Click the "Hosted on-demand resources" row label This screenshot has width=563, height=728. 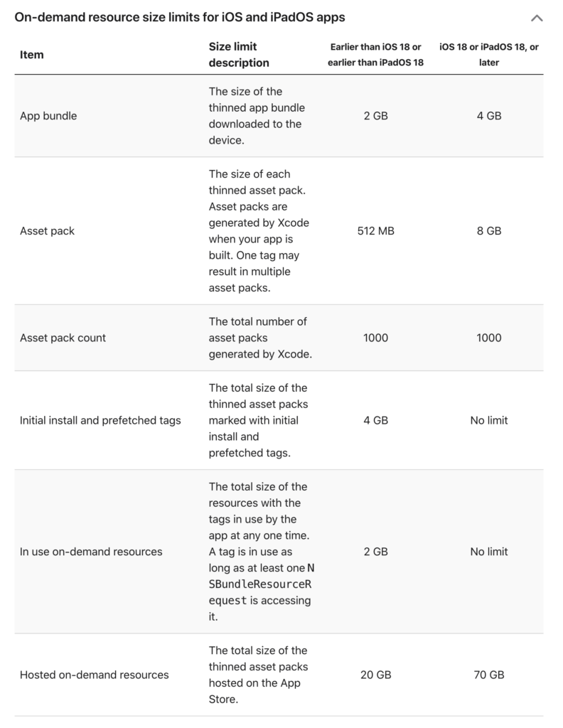95,675
